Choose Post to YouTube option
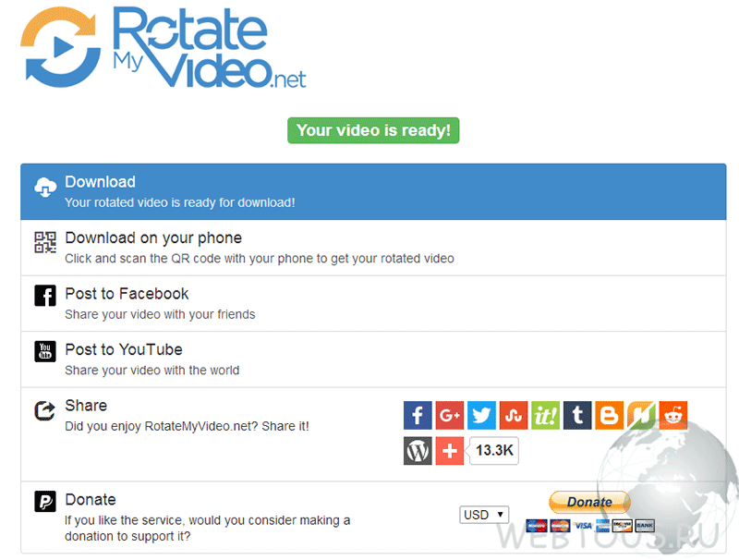The image size is (739, 560). point(373,359)
